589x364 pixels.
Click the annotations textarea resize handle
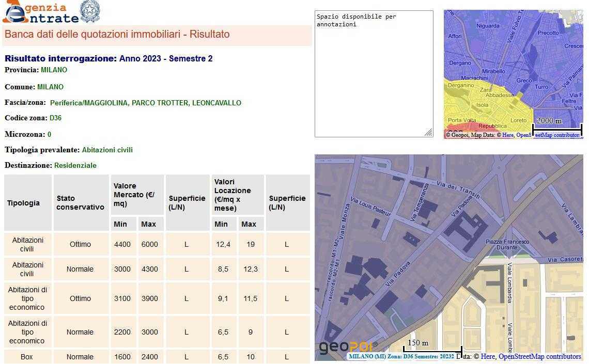(x=428, y=133)
